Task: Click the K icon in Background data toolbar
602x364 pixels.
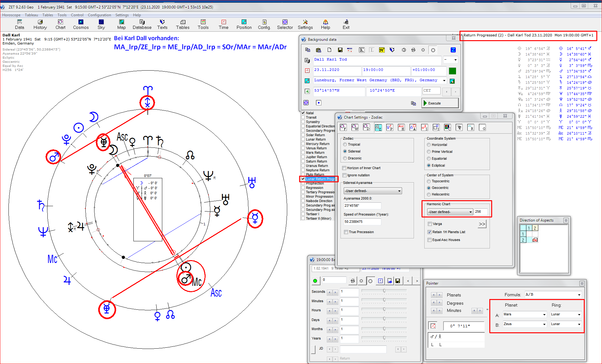Action: (362, 50)
